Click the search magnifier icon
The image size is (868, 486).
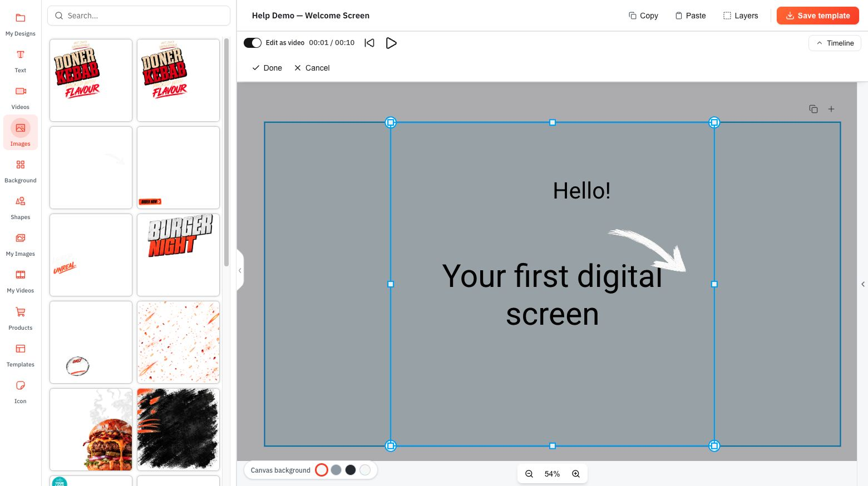pos(59,16)
